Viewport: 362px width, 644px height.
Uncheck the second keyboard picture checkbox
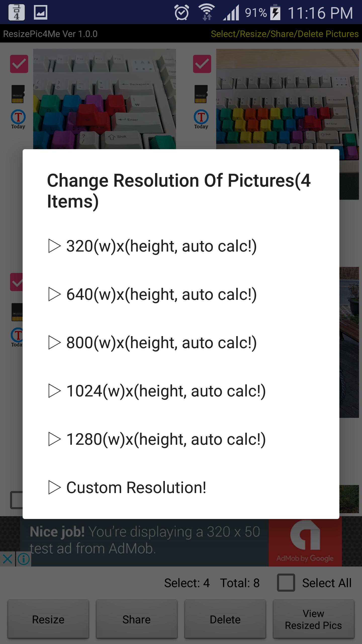pos(202,64)
